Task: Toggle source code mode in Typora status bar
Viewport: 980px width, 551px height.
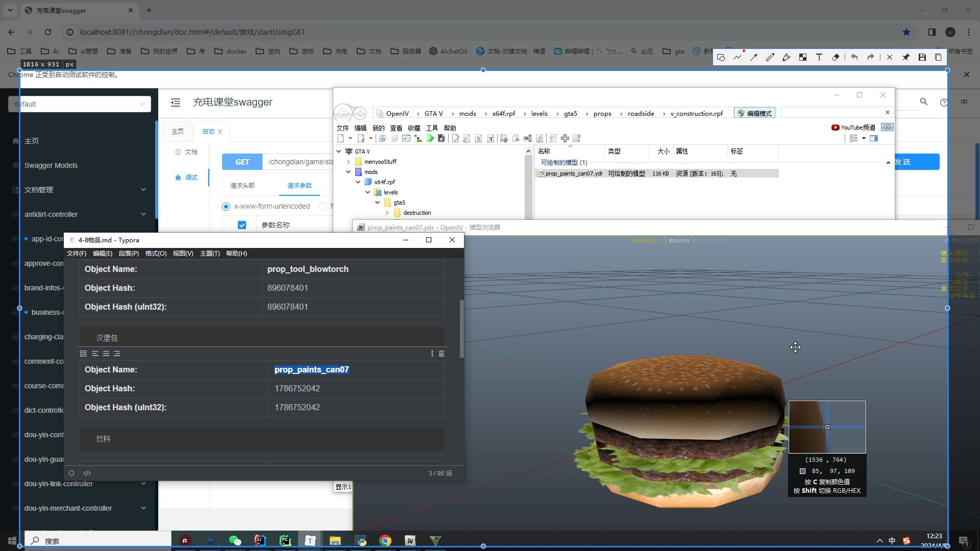Action: click(87, 473)
